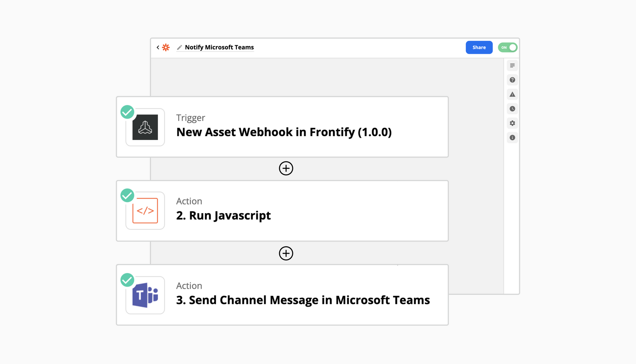Click the 'Trigger' label text
The width and height of the screenshot is (636, 364).
pyautogui.click(x=191, y=118)
